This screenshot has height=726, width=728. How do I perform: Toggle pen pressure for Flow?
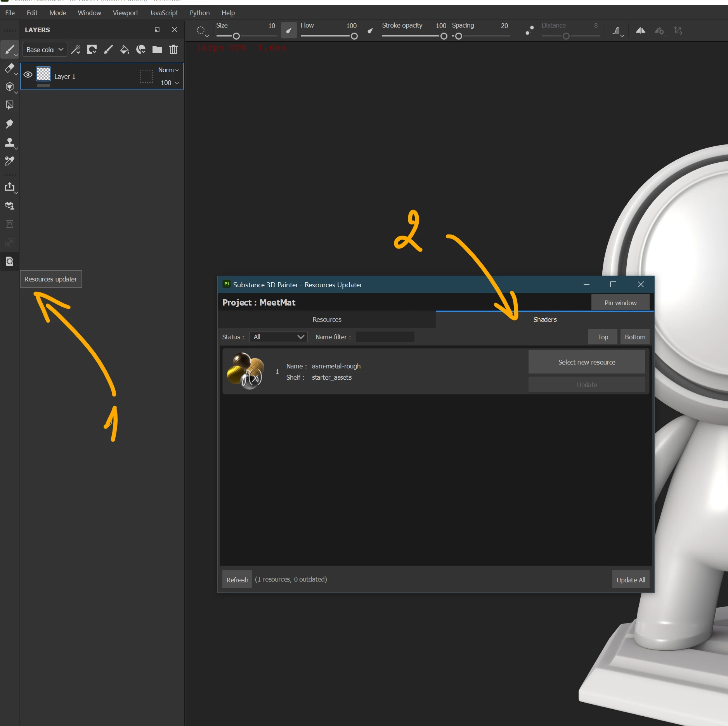pos(370,30)
